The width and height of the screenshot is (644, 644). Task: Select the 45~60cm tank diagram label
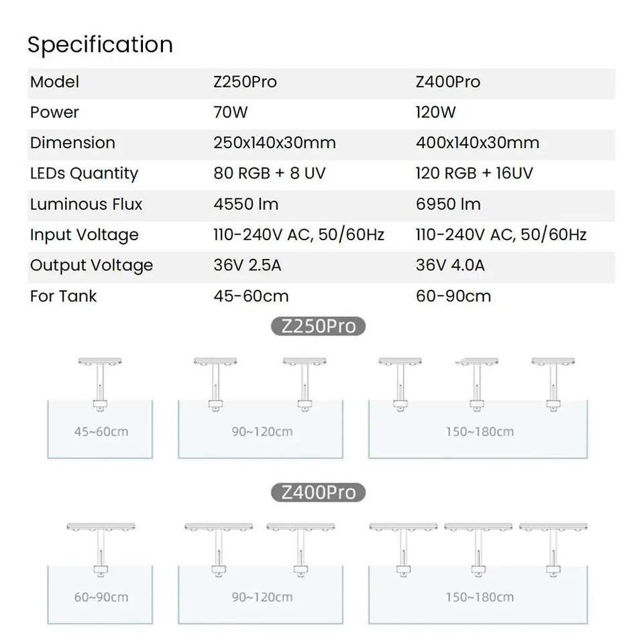(x=101, y=431)
